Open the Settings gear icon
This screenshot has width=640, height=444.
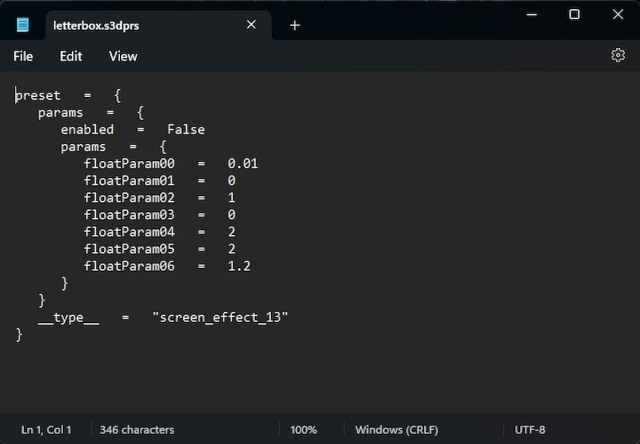coord(617,56)
